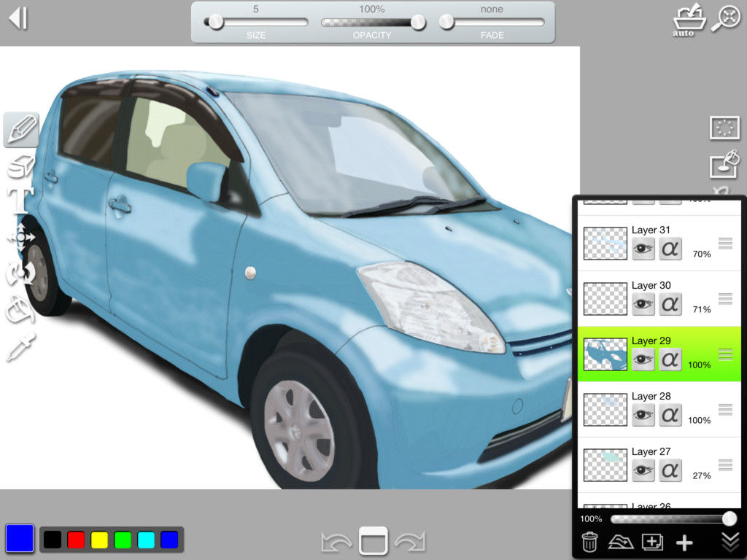Screen dimensions: 747x560
Task: Click the reorder handle of Layer 31
Action: pos(726,243)
